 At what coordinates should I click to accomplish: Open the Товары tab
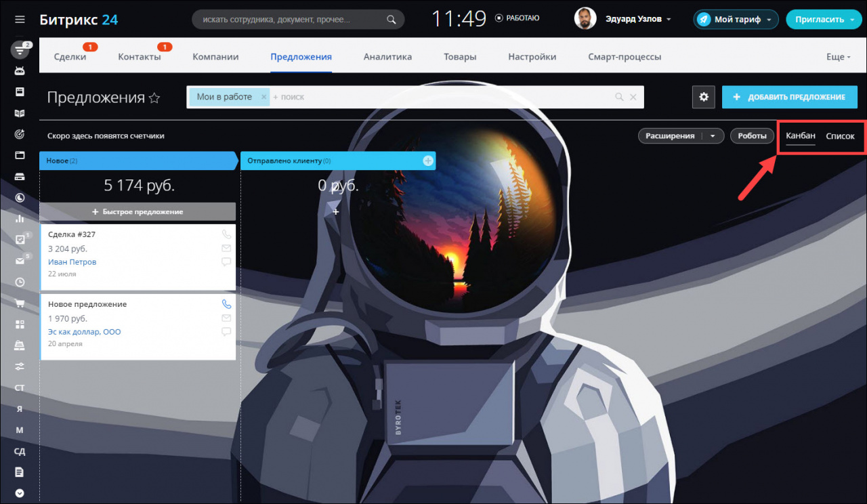[x=460, y=57]
